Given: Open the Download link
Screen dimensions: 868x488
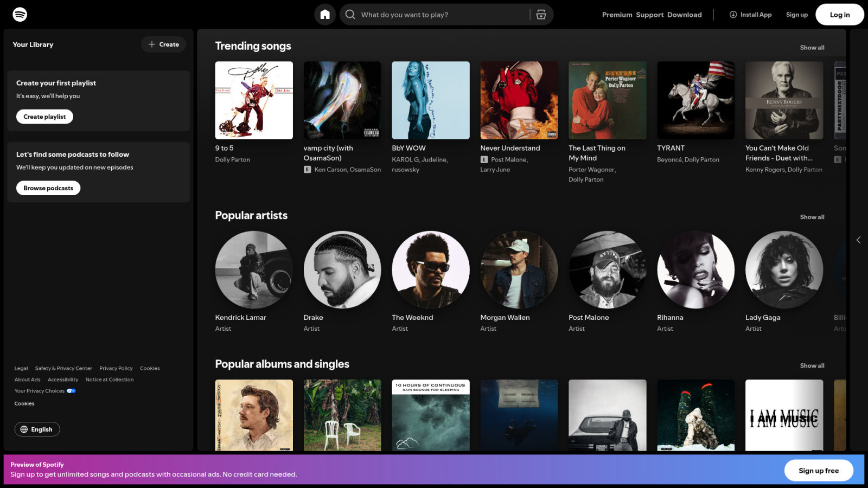Looking at the screenshot, I should tap(685, 15).
